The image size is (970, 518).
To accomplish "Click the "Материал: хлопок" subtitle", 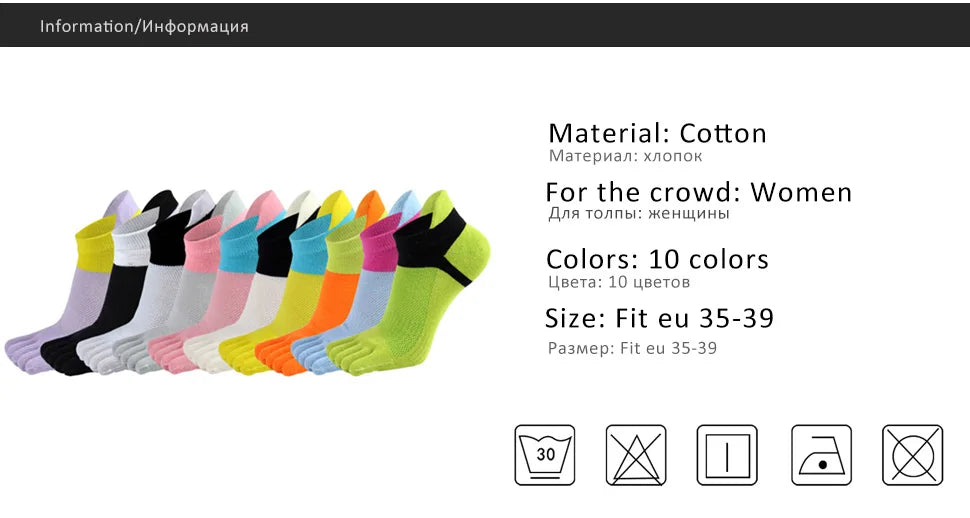I will click(x=625, y=156).
